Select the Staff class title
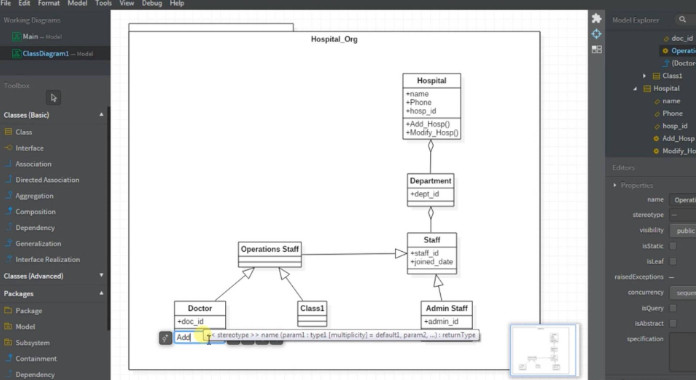696x380 pixels. click(x=431, y=240)
